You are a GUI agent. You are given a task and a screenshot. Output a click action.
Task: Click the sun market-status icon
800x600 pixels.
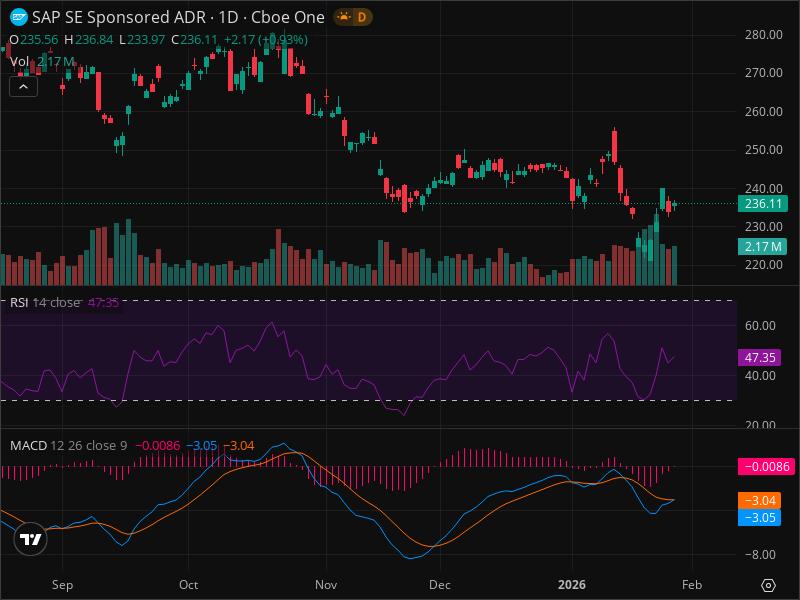[x=344, y=17]
